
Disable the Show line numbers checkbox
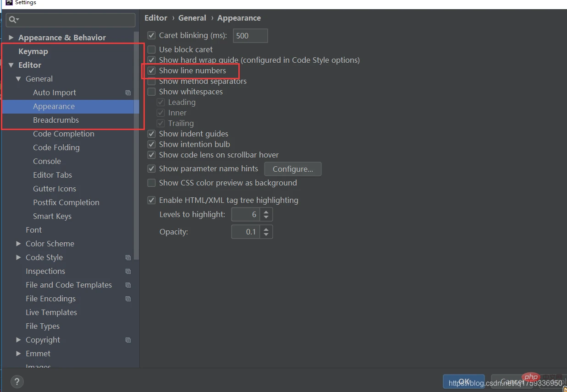152,71
